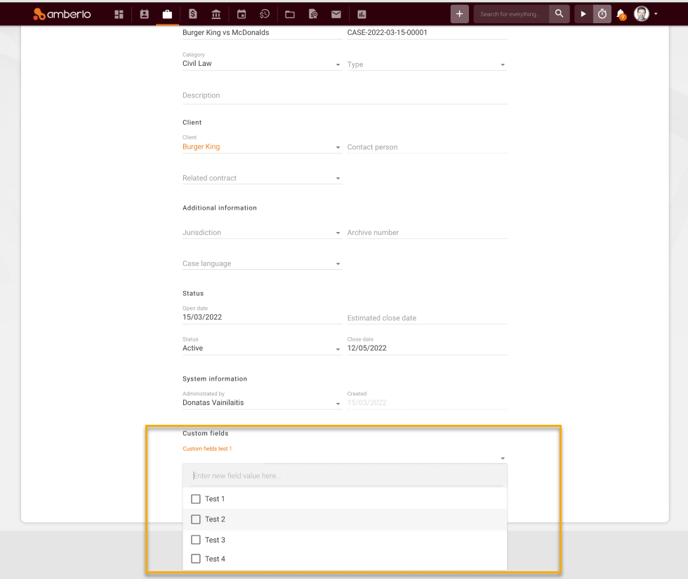This screenshot has width=688, height=579.
Task: Open the stopwatch timer icon
Action: tap(602, 14)
